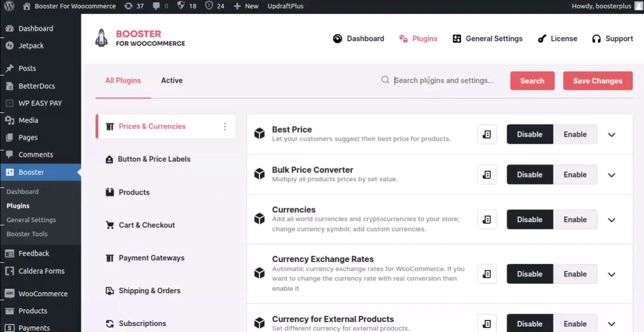Open the three-dot menu beside Prices & Currencies
This screenshot has height=332, width=644.
tap(225, 126)
